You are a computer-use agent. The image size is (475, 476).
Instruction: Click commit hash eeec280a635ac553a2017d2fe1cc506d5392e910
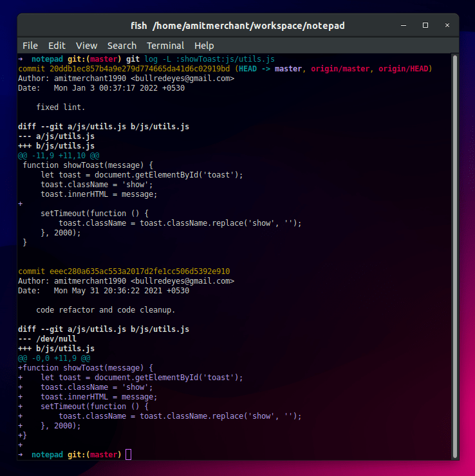(x=140, y=271)
